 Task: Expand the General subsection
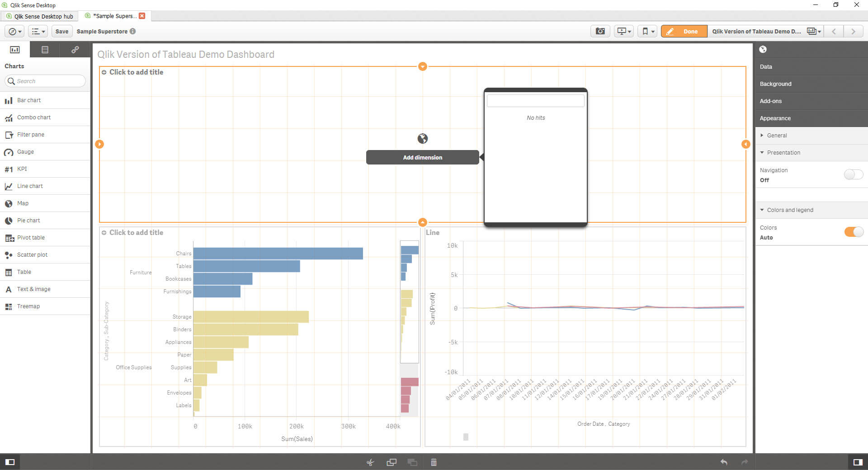pos(811,136)
